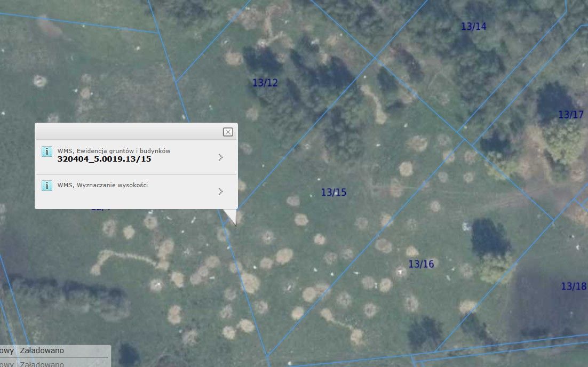The width and height of the screenshot is (588, 367).
Task: Select the WMS, Ewidencja gruntów i budynków text
Action: 114,151
